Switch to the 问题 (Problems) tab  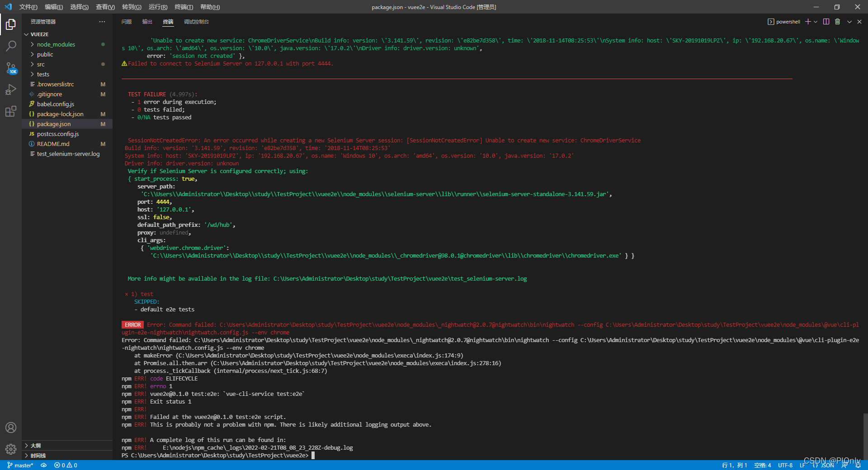tap(127, 22)
